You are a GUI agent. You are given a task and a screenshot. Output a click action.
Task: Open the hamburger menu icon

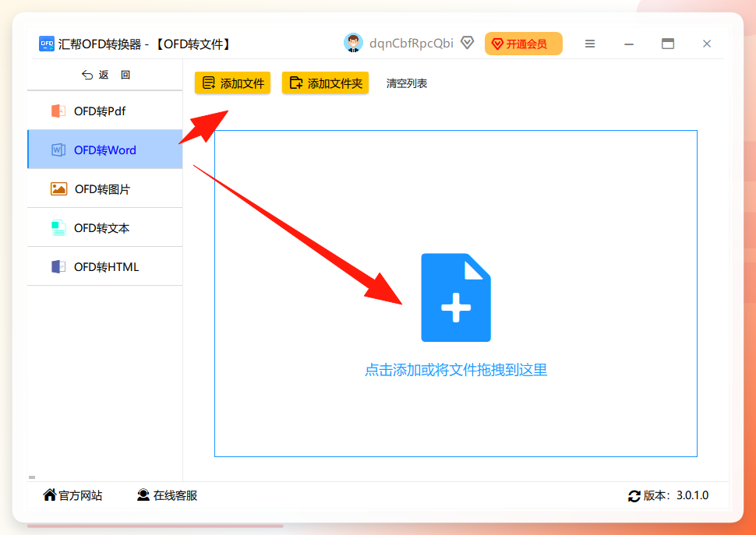click(590, 44)
